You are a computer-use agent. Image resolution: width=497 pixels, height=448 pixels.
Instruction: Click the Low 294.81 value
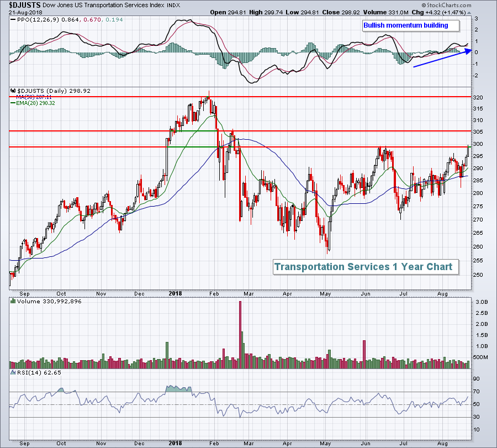pos(303,12)
